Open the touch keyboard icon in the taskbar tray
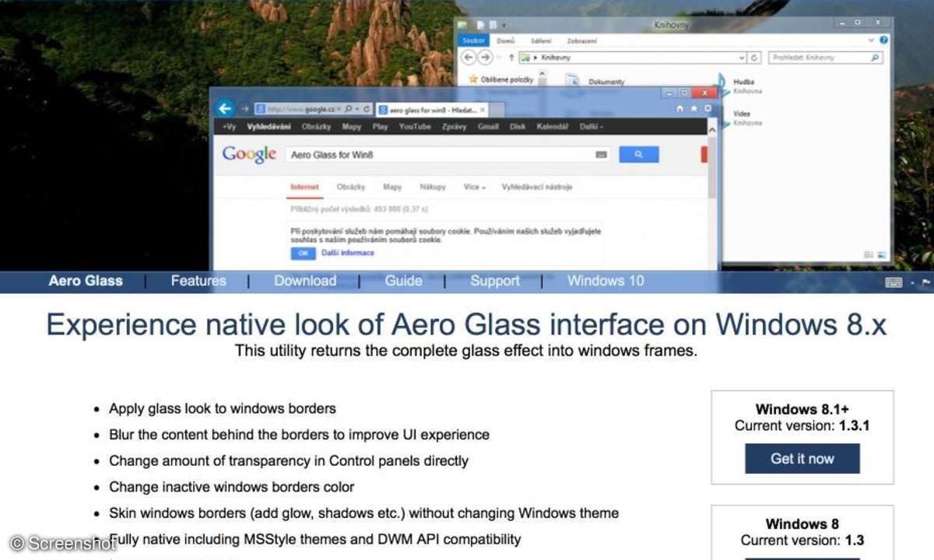This screenshot has height=560, width=934. click(x=894, y=282)
